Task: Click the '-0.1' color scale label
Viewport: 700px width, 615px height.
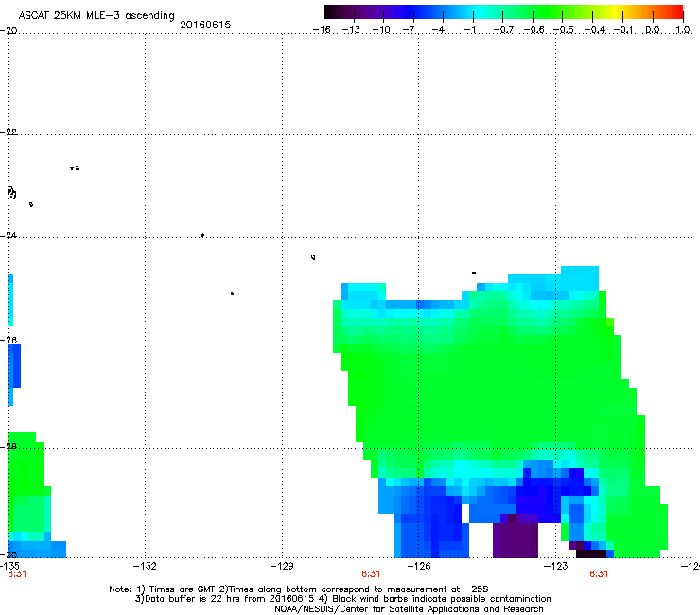Action: 623,30
